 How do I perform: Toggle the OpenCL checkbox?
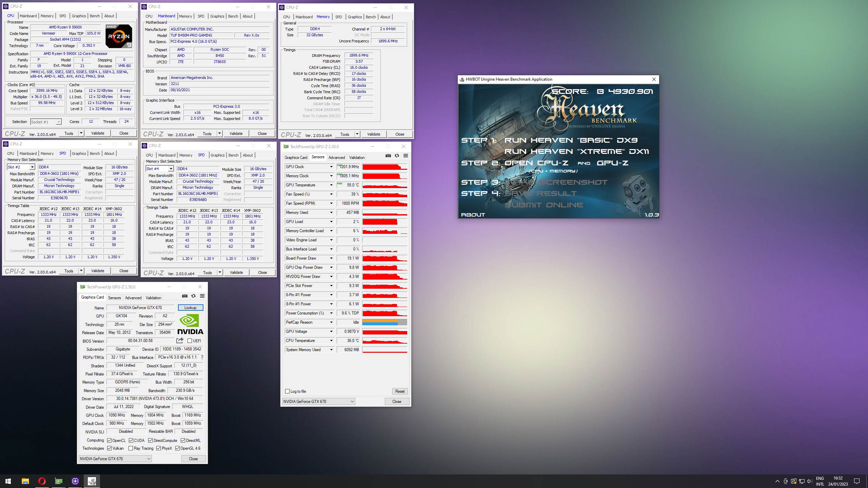tap(109, 441)
